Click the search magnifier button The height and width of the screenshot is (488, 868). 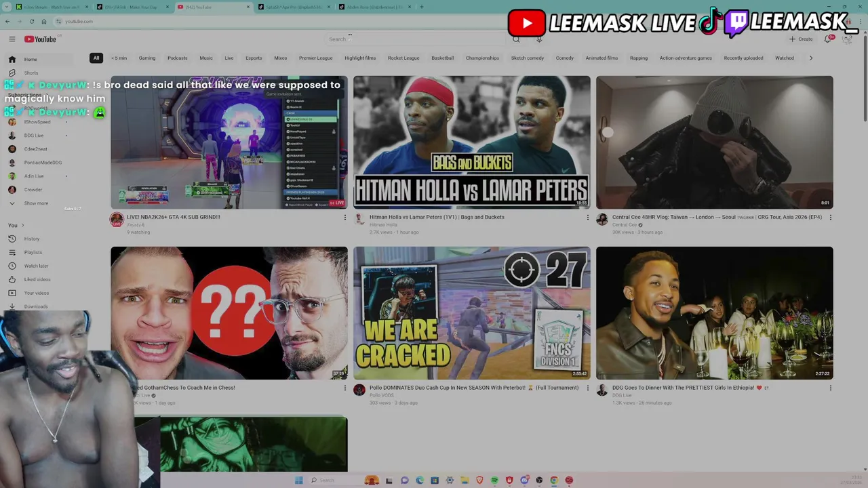pyautogui.click(x=516, y=39)
